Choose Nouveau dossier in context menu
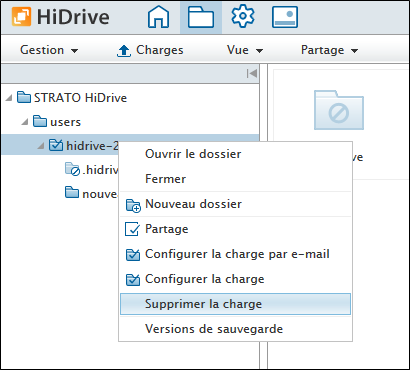 coord(235,204)
